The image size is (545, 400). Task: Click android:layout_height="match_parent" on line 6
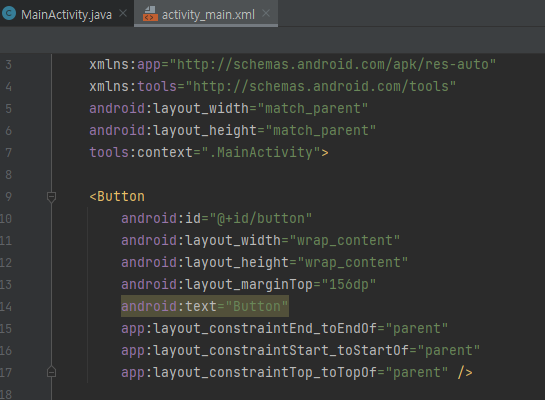tap(233, 131)
